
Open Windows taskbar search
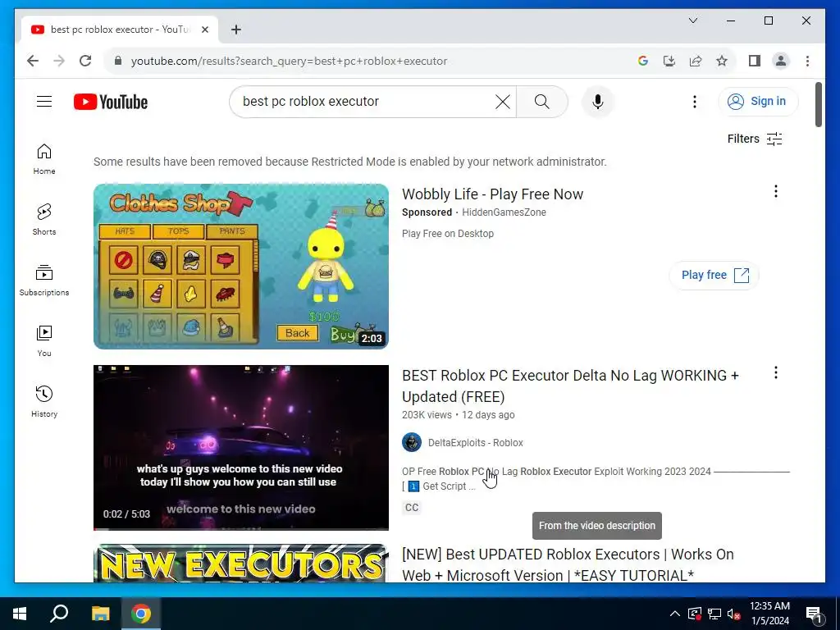[x=59, y=614]
